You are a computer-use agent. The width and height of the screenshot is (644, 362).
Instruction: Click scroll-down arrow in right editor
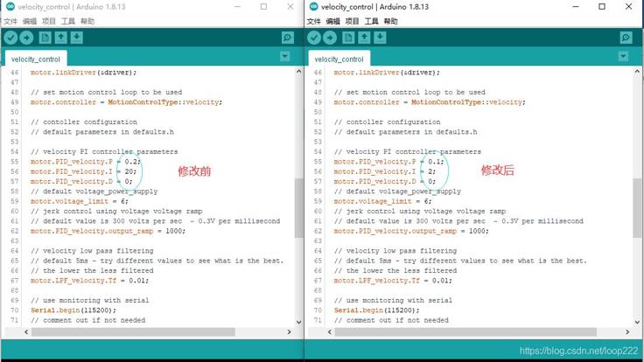637,322
